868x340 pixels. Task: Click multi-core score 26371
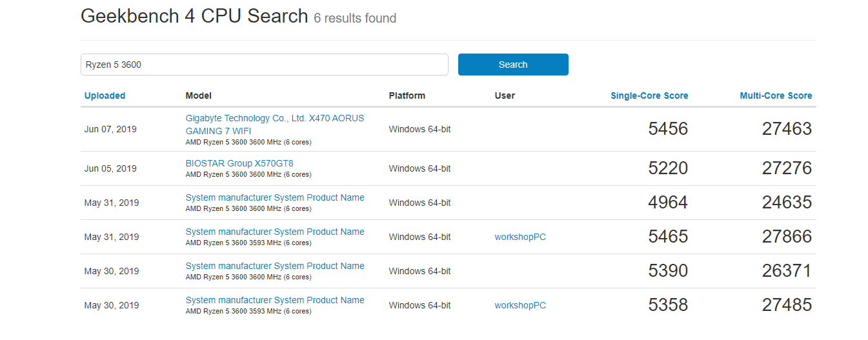(787, 271)
